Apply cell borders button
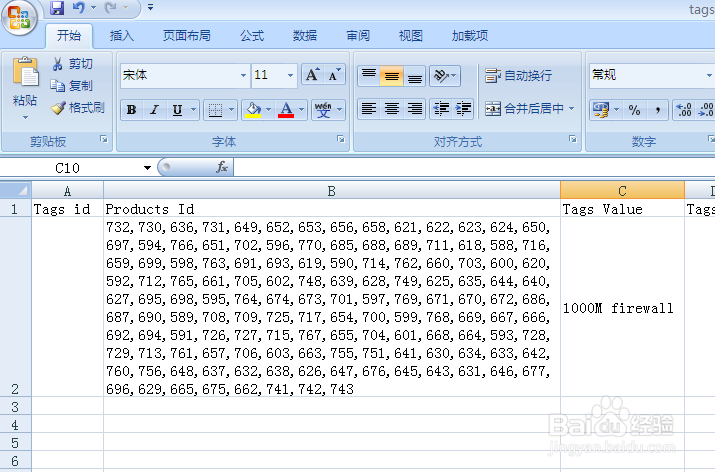The height and width of the screenshot is (472, 715). (215, 110)
